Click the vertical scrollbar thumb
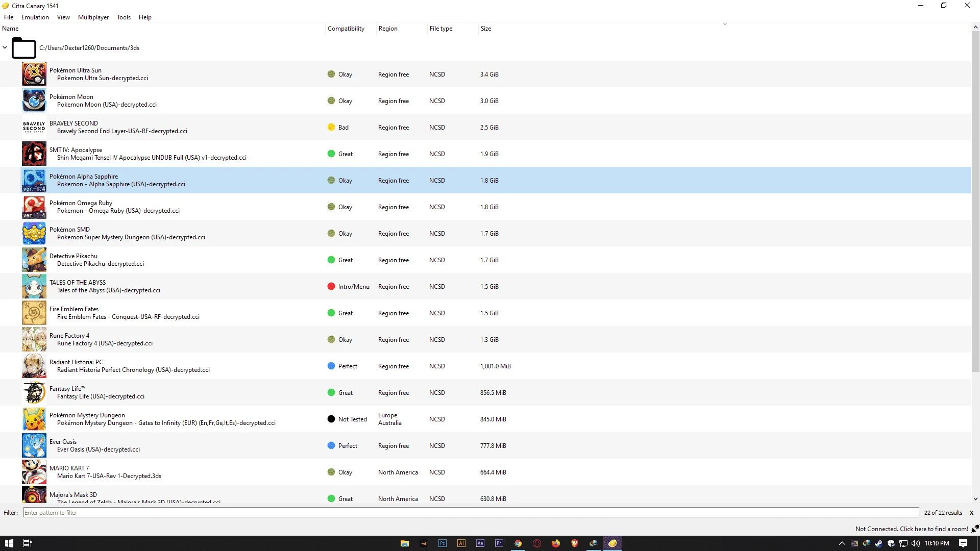 coord(975,202)
